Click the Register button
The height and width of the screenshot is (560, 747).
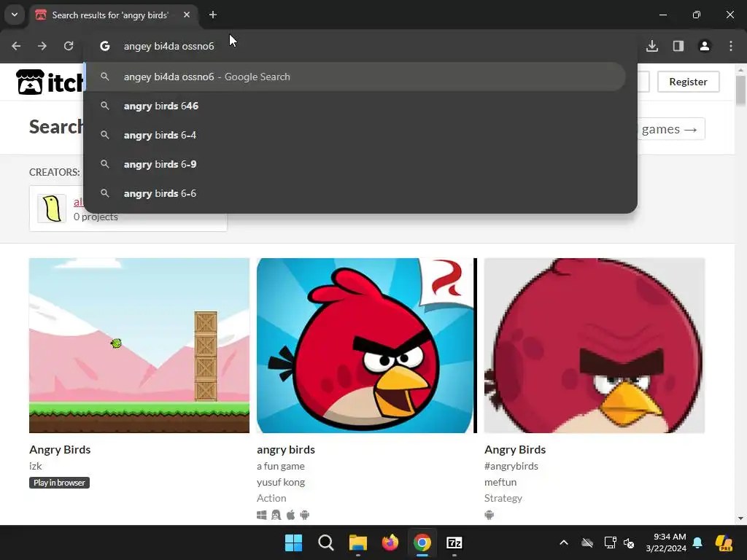click(x=688, y=82)
